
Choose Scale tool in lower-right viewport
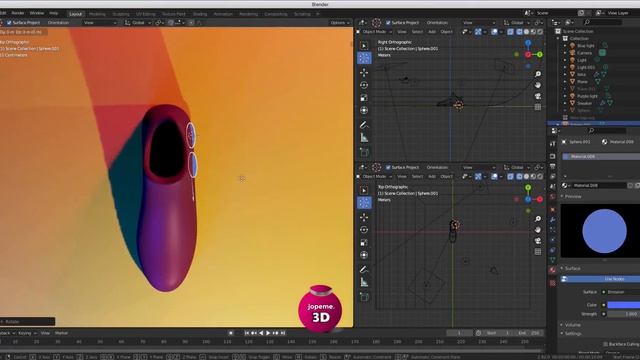click(364, 242)
